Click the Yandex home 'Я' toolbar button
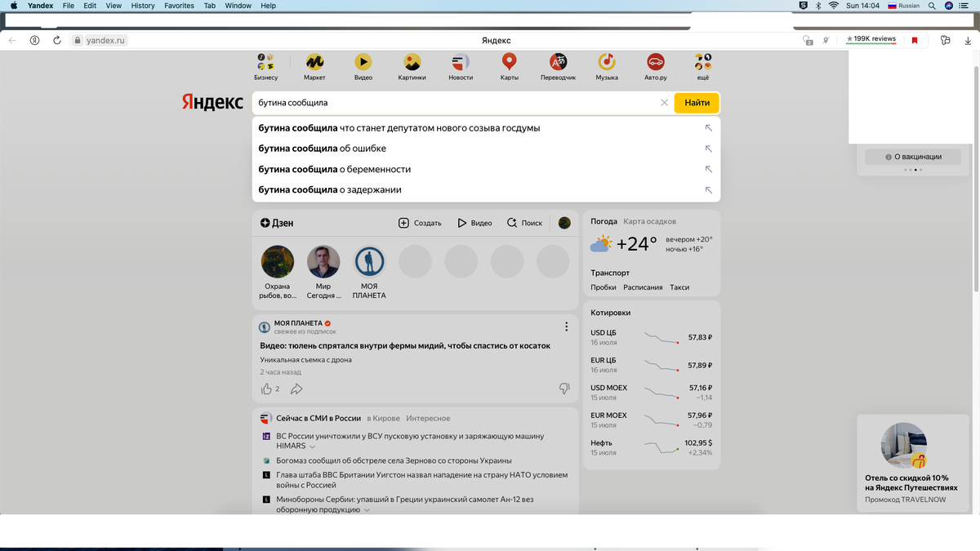The height and width of the screenshot is (551, 980). click(x=34, y=40)
